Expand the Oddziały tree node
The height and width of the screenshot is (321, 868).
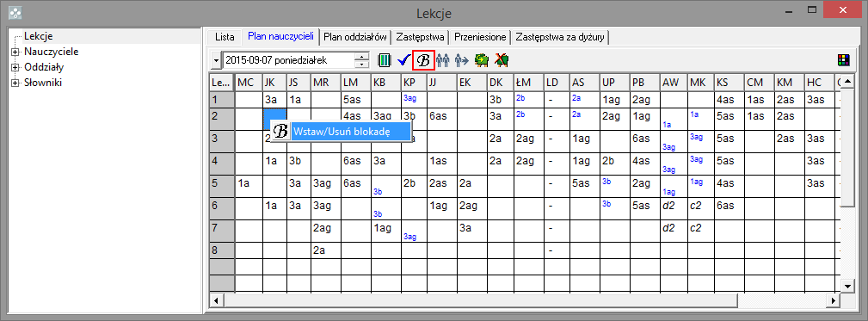(x=15, y=67)
